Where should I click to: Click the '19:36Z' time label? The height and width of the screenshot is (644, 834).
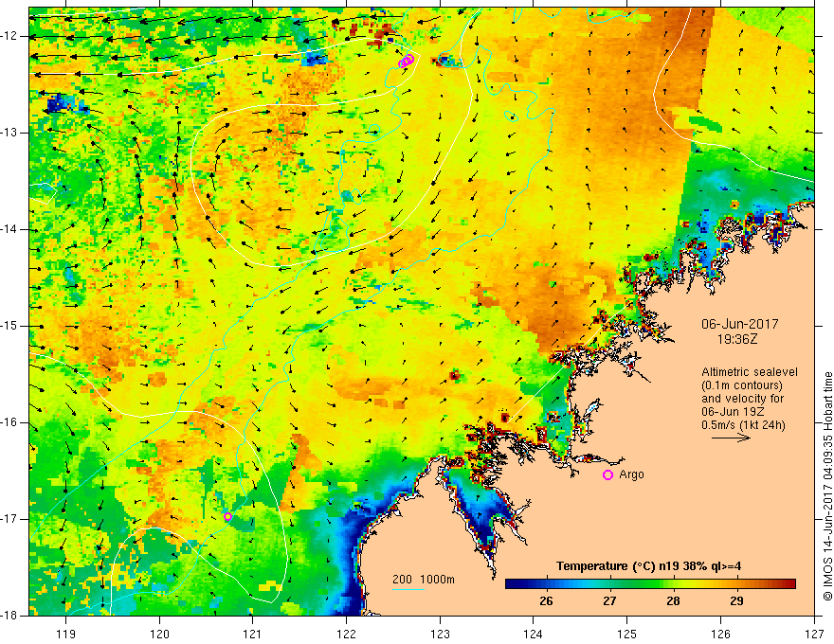[x=737, y=339]
